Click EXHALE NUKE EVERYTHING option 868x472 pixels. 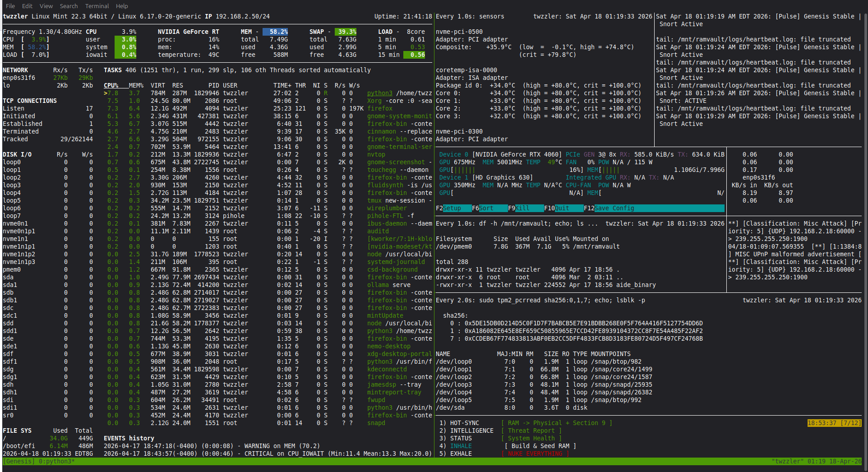[x=461, y=453]
